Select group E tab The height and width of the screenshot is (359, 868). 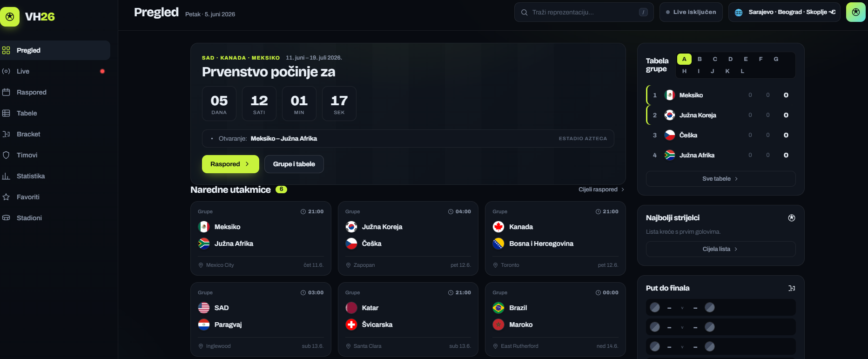[x=746, y=59]
